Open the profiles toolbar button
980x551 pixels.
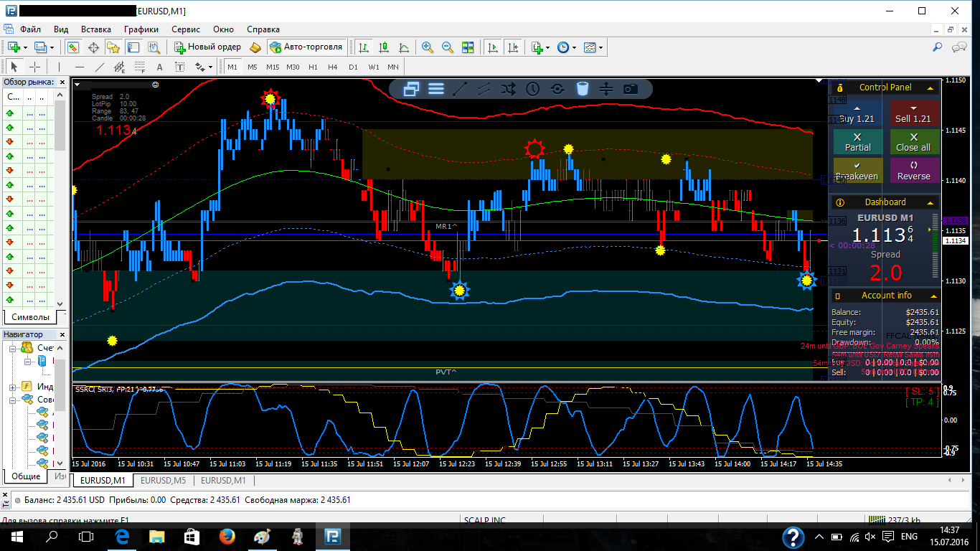tap(40, 47)
